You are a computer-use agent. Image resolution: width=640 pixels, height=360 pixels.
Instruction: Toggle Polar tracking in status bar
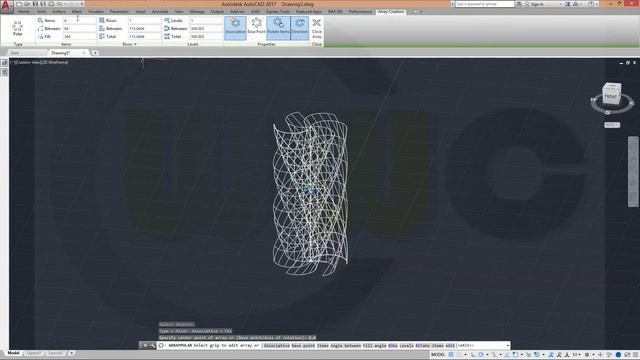click(481, 355)
